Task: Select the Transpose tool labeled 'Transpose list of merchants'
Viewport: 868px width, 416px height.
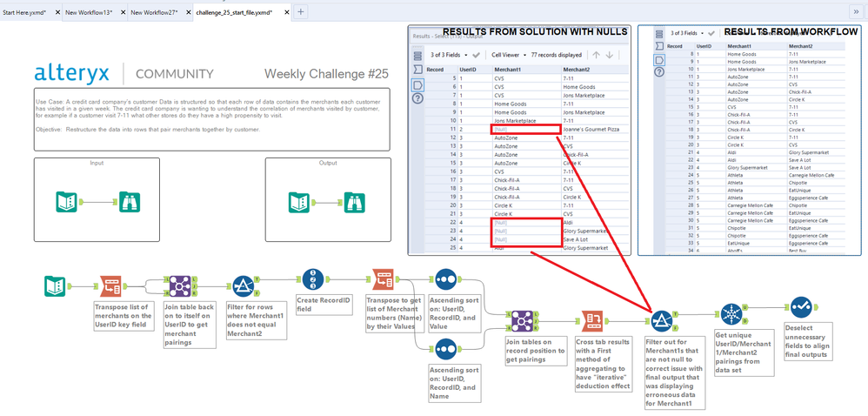Action: pos(110,285)
